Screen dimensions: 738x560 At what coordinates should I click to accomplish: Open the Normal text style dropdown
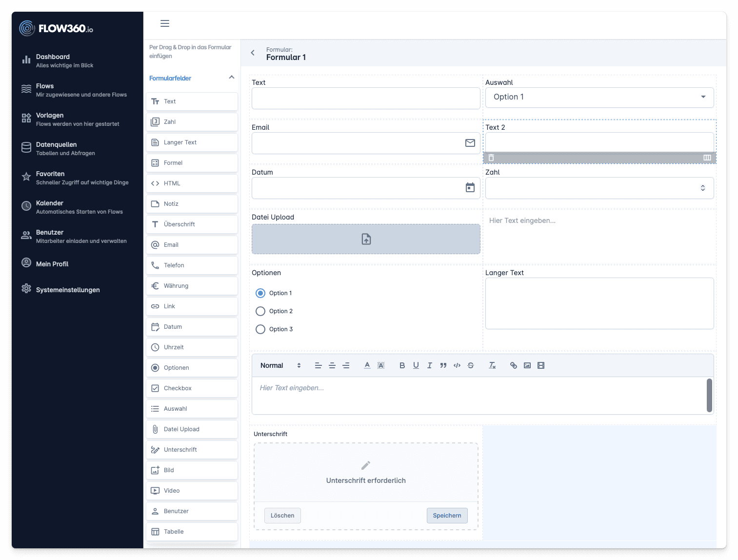tap(280, 365)
